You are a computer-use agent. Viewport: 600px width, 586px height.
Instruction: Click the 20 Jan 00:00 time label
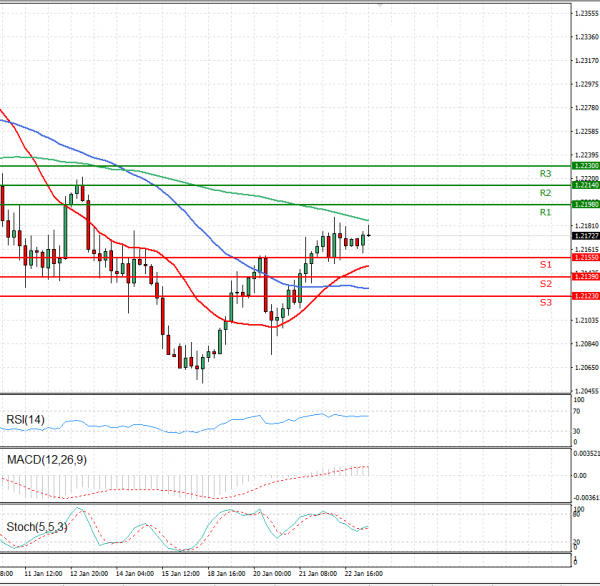[272, 573]
